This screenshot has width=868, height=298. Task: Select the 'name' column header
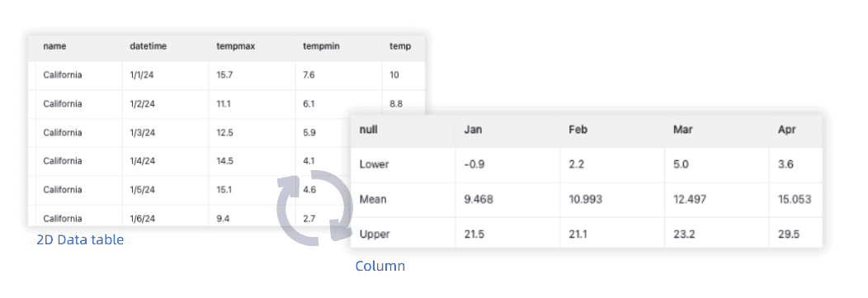coord(54,46)
